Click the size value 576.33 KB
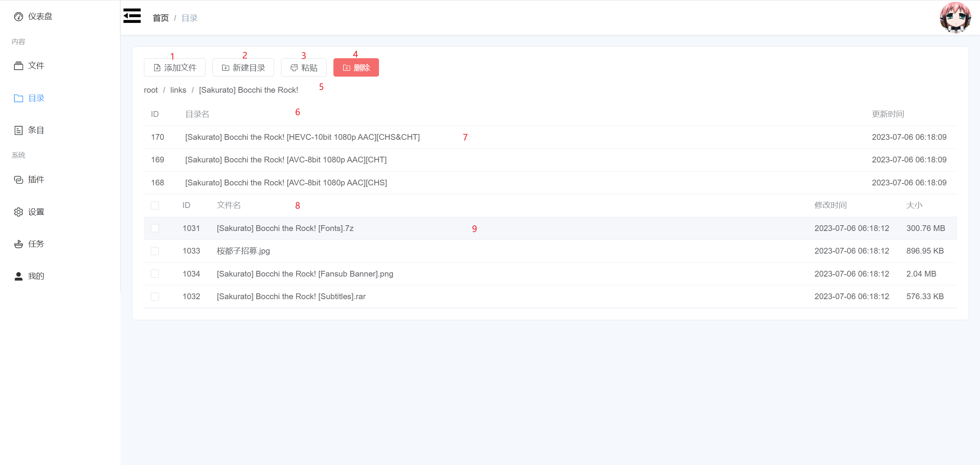 coord(925,296)
